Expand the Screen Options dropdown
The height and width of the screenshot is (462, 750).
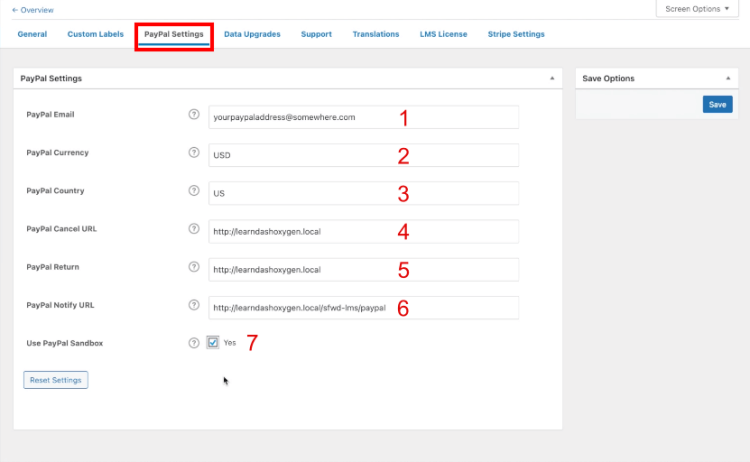(x=697, y=9)
